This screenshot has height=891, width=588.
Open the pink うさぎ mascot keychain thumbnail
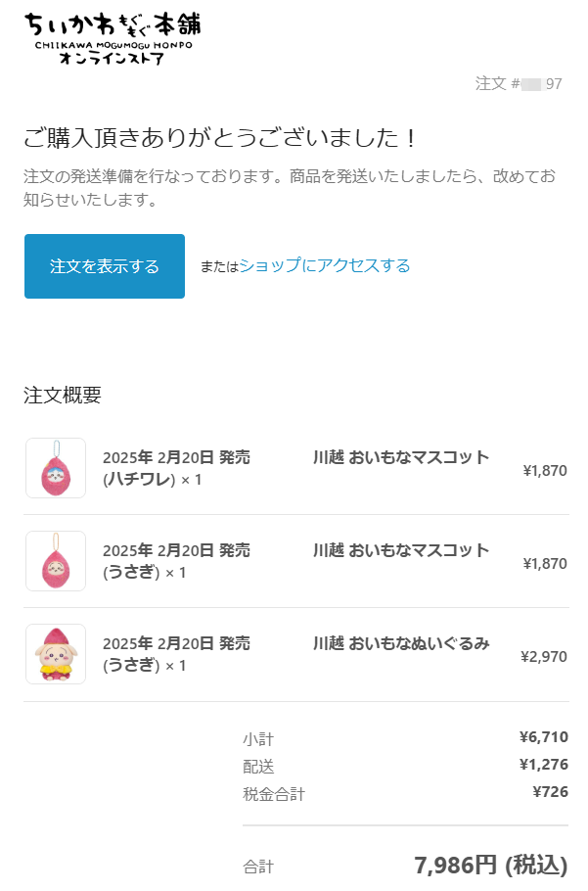[56, 561]
